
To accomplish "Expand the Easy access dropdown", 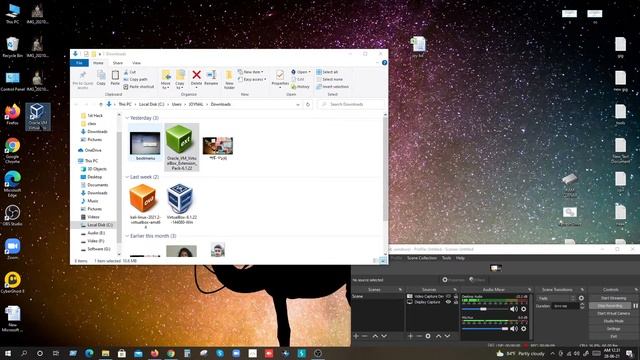I will click(252, 80).
